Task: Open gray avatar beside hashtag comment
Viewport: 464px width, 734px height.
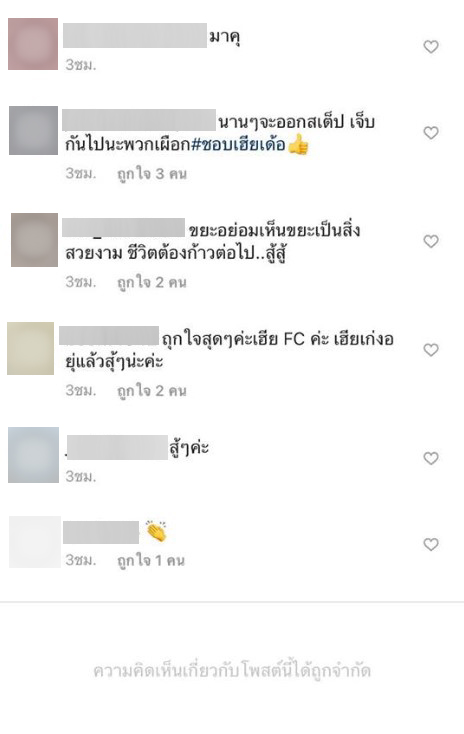Action: point(33,130)
